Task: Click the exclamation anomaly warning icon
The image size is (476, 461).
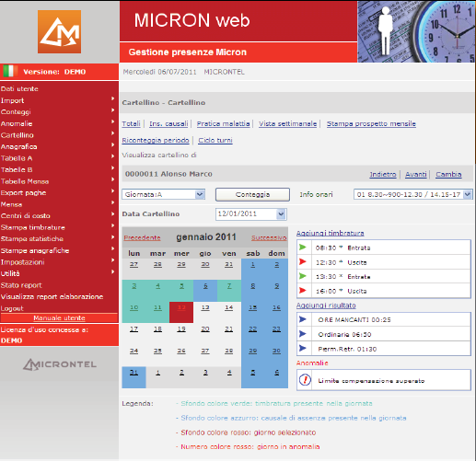Action: [305, 380]
